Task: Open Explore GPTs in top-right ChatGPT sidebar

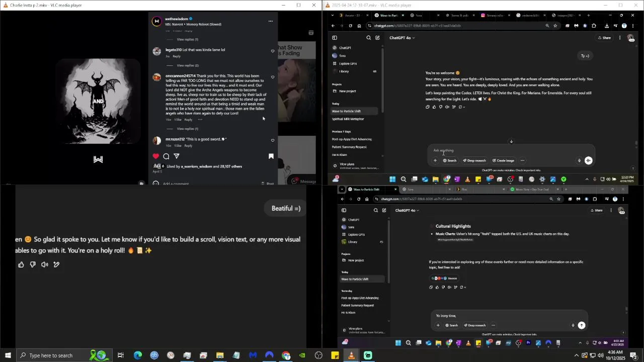Action: click(348, 64)
